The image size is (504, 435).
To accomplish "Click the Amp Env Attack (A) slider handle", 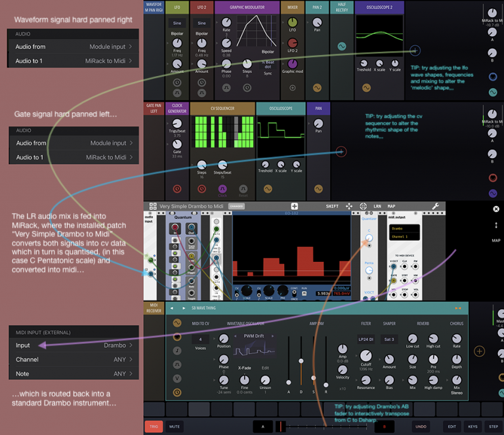I will coord(288,383).
